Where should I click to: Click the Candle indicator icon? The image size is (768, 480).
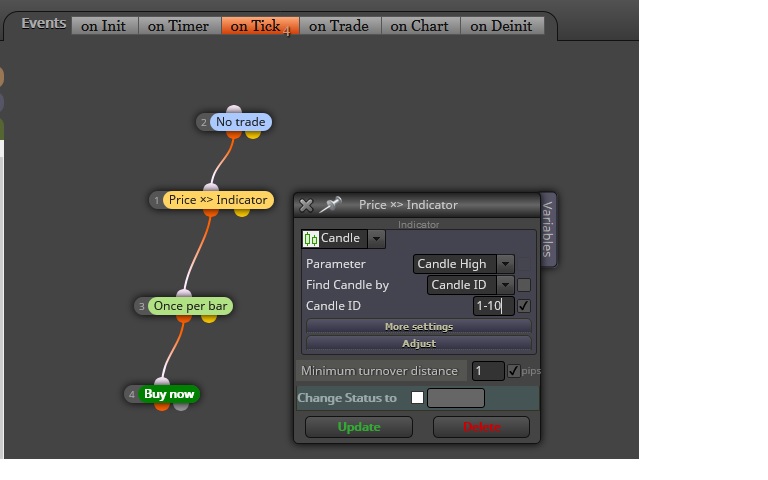coord(311,239)
